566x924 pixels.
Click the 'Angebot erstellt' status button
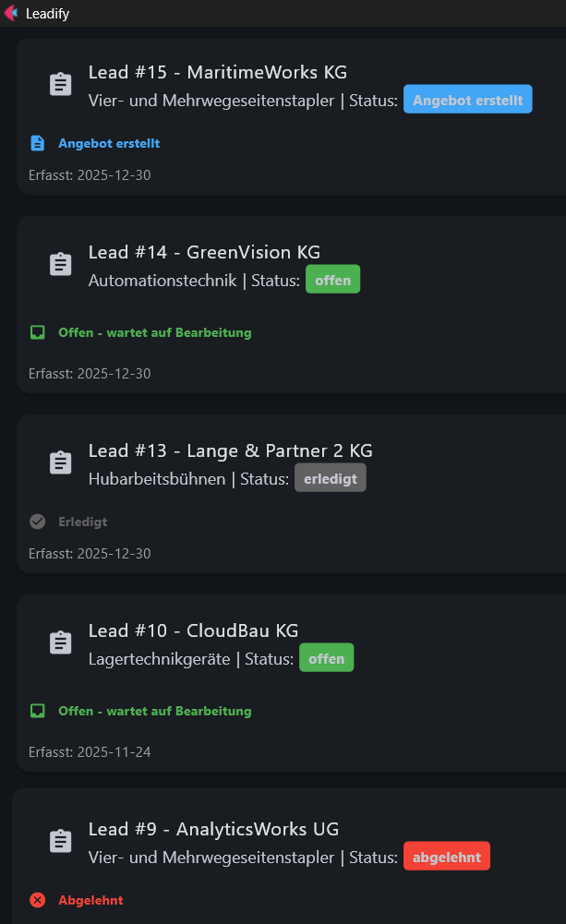pos(467,99)
